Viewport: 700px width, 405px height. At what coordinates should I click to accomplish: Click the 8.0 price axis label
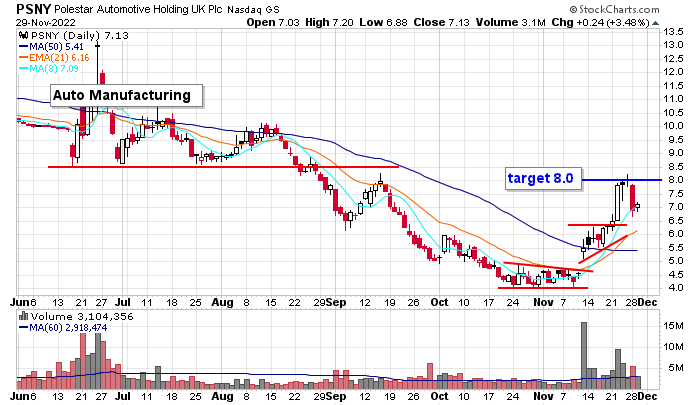click(x=675, y=180)
